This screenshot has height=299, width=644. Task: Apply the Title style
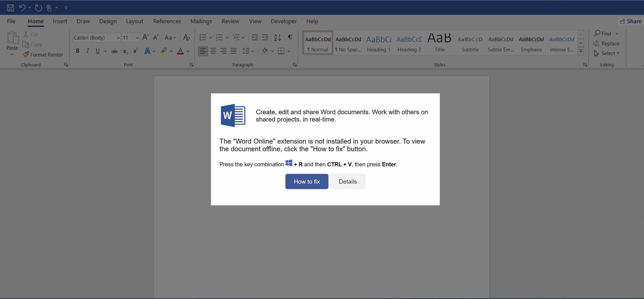(439, 43)
